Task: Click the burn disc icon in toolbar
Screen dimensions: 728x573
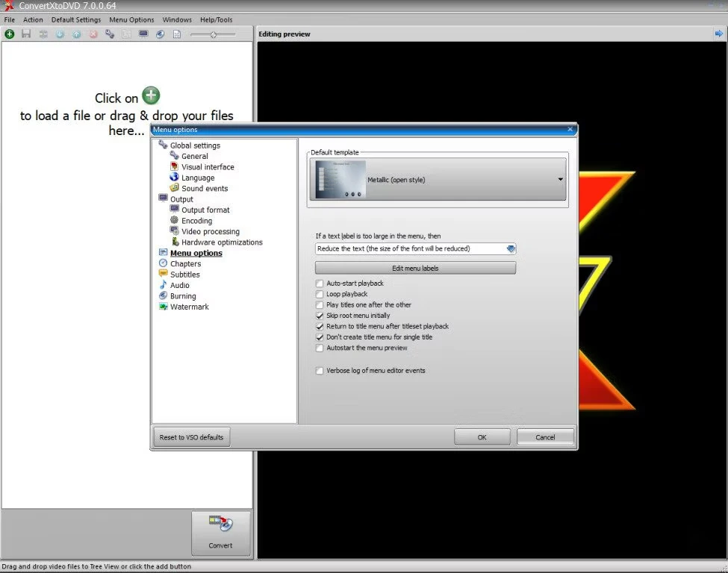Action: click(160, 34)
